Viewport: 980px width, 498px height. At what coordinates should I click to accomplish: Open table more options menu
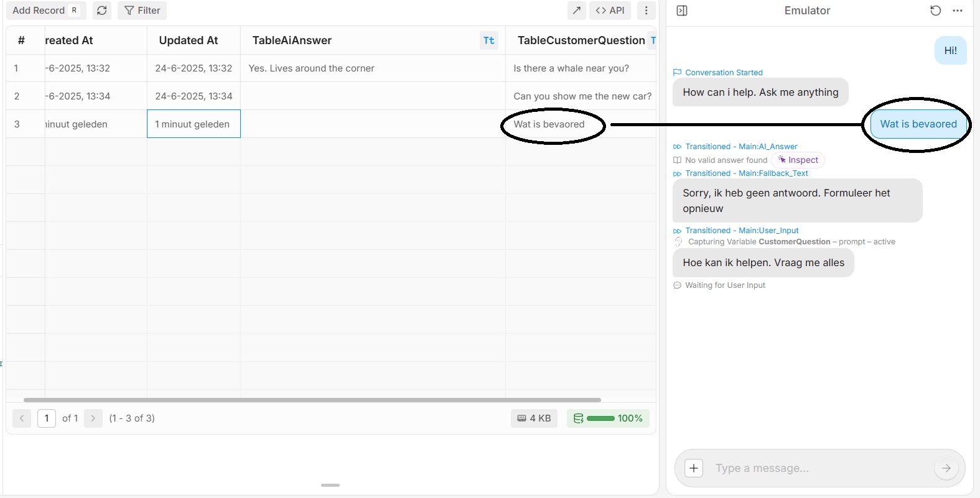(646, 11)
